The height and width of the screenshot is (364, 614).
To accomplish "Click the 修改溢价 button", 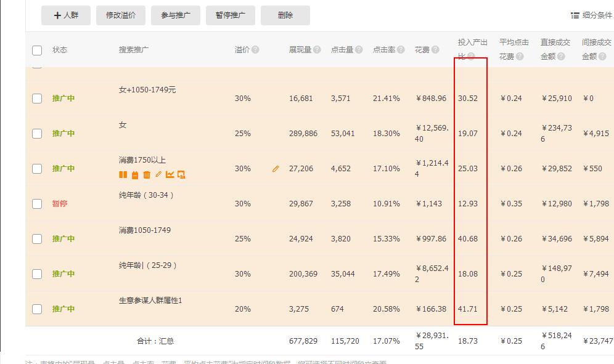I will click(121, 15).
